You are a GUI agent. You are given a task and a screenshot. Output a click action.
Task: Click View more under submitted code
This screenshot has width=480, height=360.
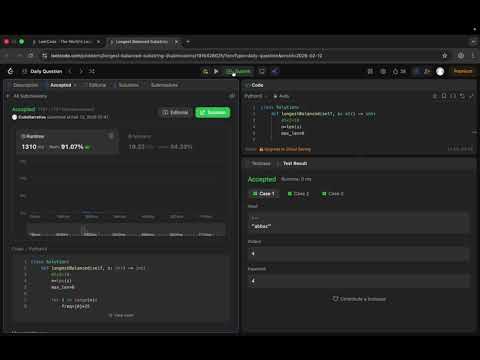121,315
